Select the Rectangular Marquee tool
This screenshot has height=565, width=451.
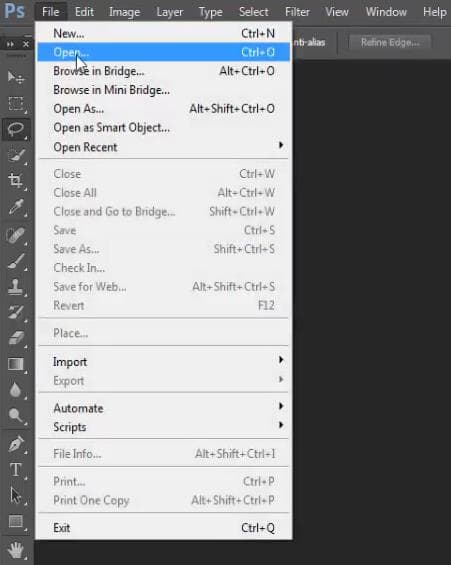pyautogui.click(x=16, y=104)
